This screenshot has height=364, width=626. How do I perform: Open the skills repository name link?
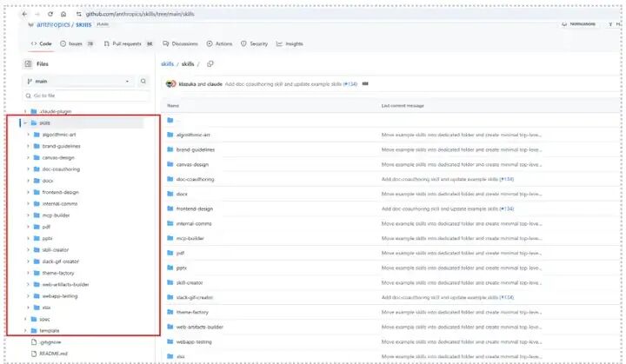tap(83, 24)
